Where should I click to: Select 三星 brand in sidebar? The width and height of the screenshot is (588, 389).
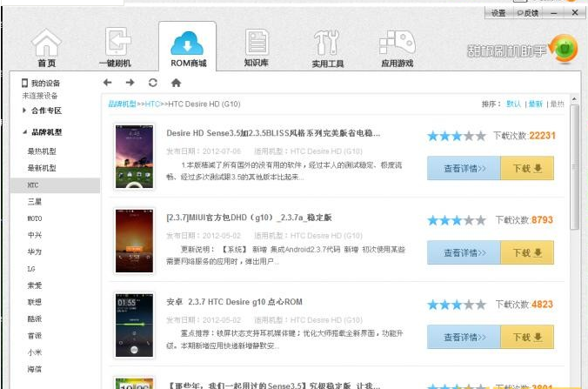35,202
